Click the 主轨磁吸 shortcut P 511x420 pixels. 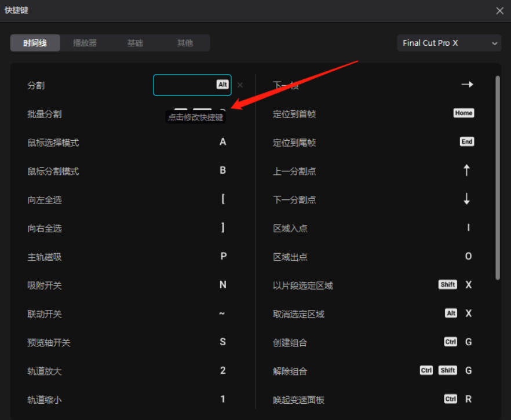click(222, 256)
